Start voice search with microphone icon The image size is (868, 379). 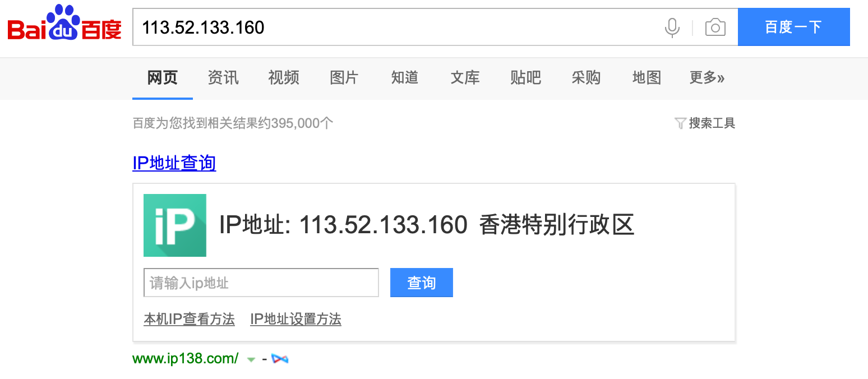click(x=672, y=27)
